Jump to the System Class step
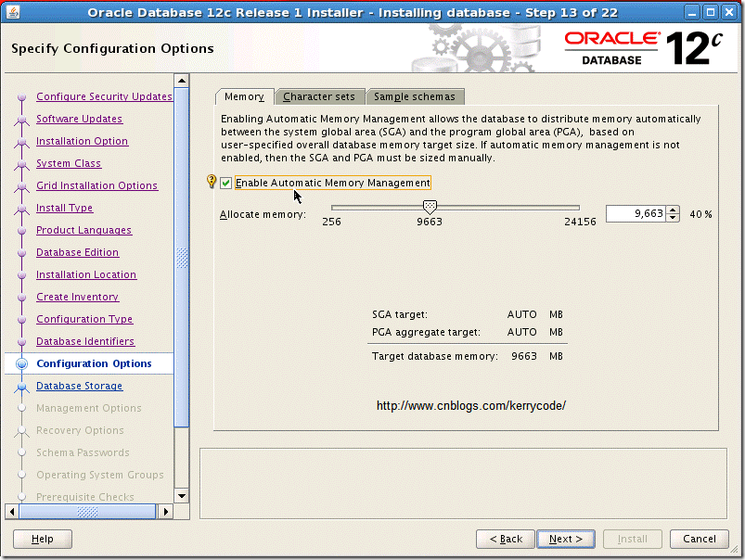745x560 pixels. [69, 163]
